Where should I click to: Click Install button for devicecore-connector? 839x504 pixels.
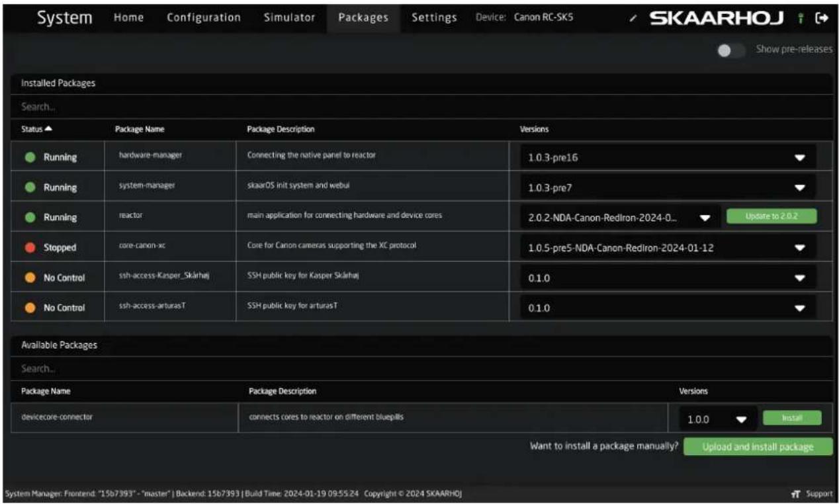(792, 418)
